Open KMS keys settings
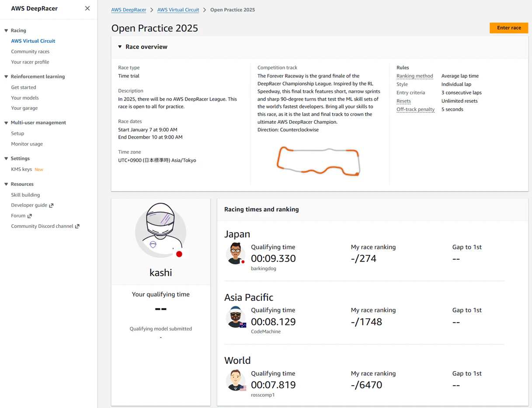 21,169
